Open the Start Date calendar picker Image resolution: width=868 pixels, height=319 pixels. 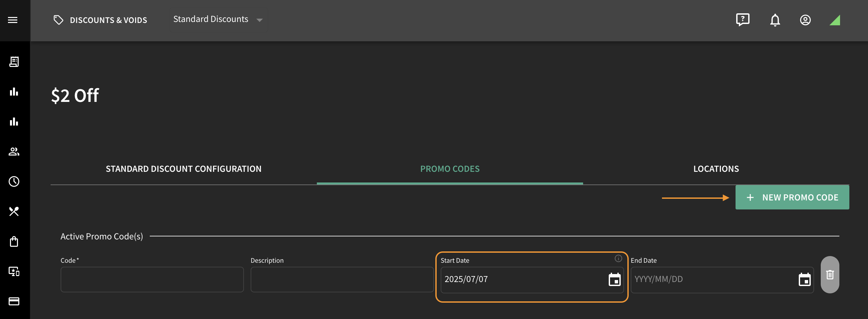[614, 279]
